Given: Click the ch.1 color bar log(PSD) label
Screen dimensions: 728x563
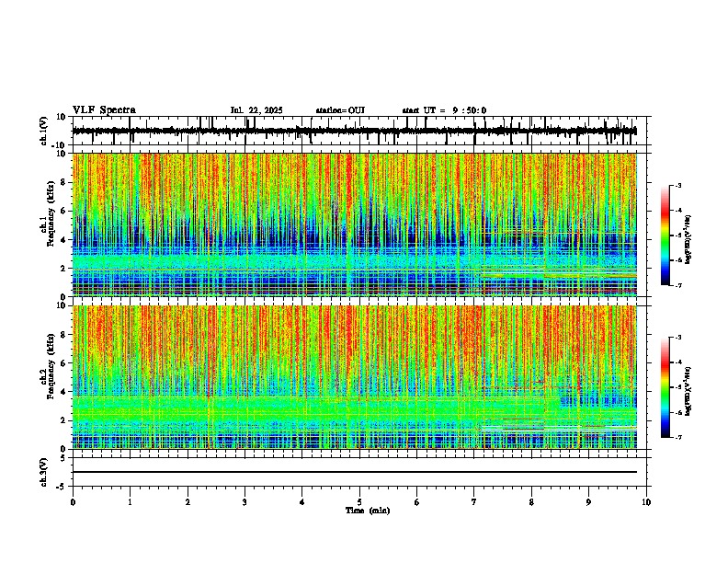Looking at the screenshot, I should (688, 240).
